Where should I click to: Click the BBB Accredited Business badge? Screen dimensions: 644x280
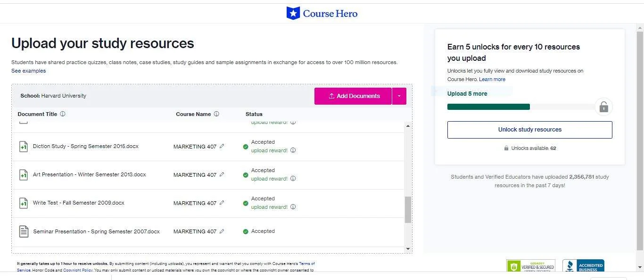tap(583, 266)
